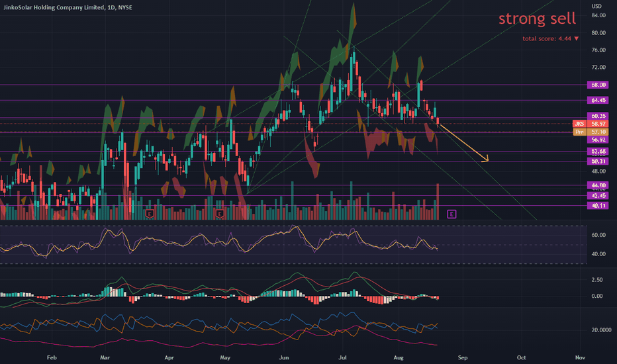The height and width of the screenshot is (364, 617).
Task: Select the 50.31 price level label
Action: pyautogui.click(x=598, y=161)
